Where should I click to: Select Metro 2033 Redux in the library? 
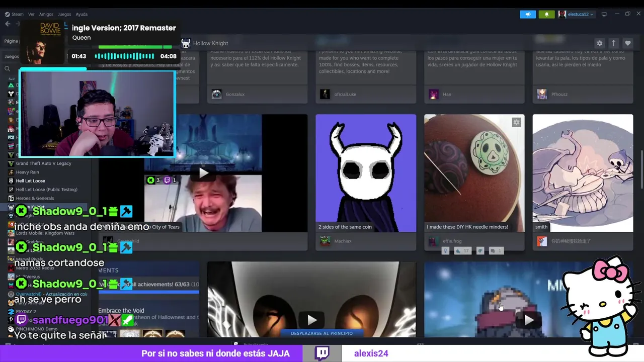pyautogui.click(x=34, y=268)
